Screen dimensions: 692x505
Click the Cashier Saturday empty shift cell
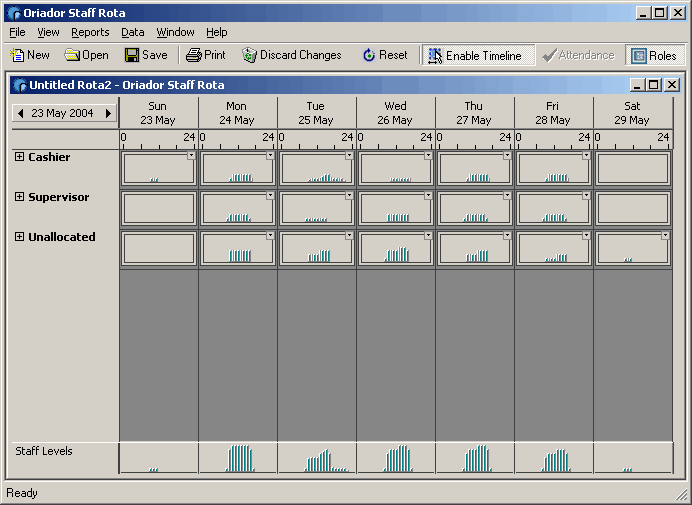click(x=633, y=168)
